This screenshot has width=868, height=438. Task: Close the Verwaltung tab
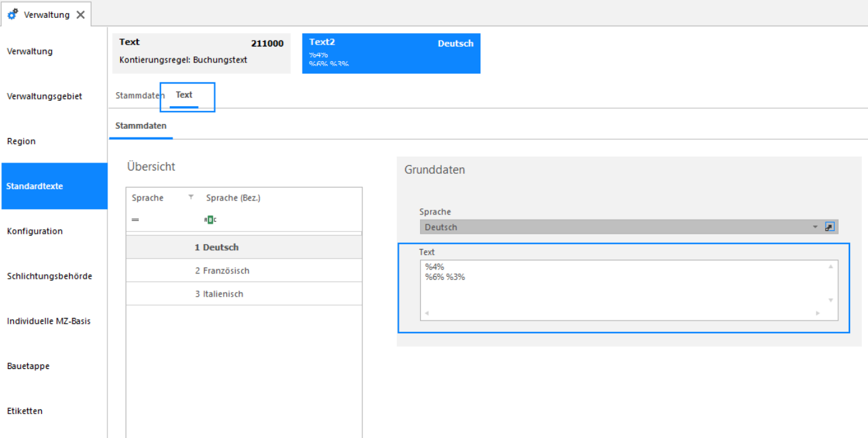pos(80,15)
